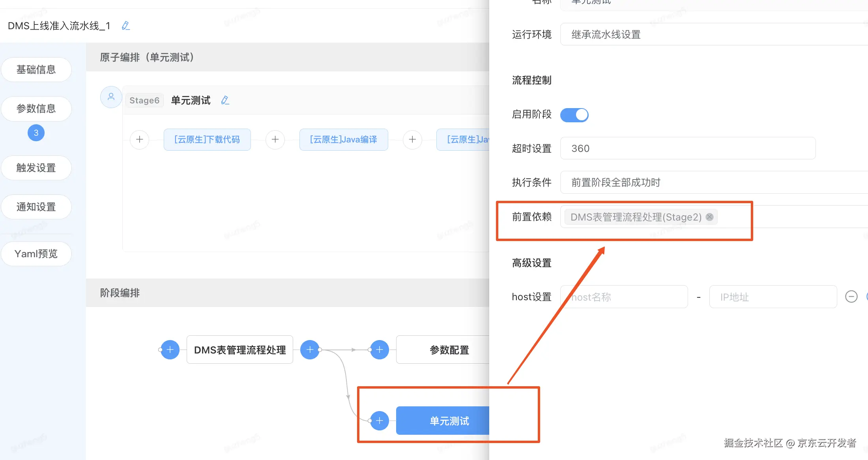The image size is (868, 460).
Task: Click the minus icon to remove host row
Action: pos(851,297)
